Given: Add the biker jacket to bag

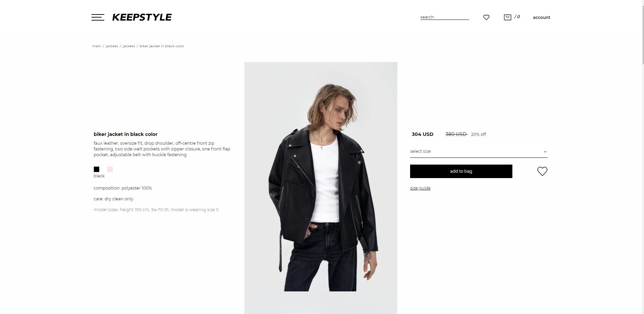Looking at the screenshot, I should (461, 171).
